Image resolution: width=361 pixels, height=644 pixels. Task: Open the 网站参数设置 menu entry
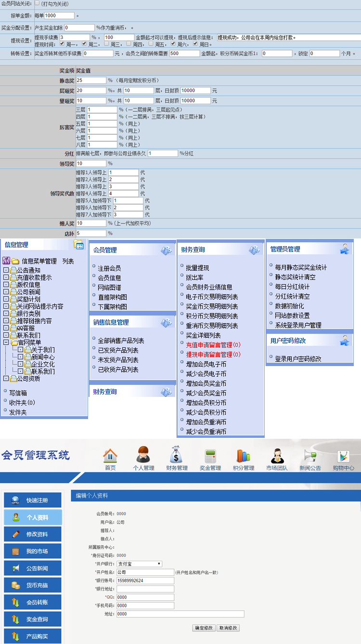(x=292, y=315)
